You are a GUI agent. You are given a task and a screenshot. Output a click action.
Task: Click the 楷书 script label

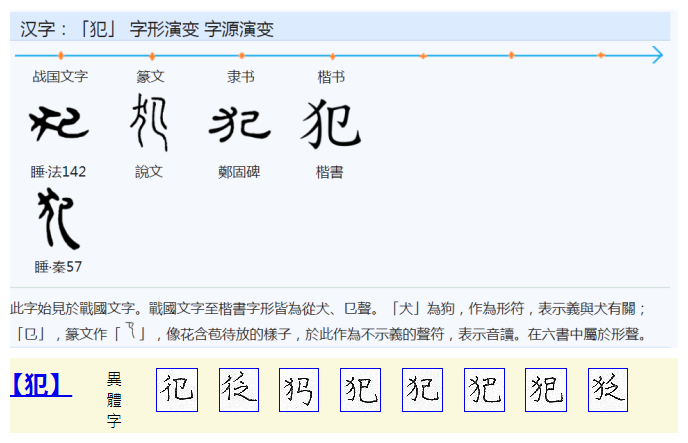[331, 77]
